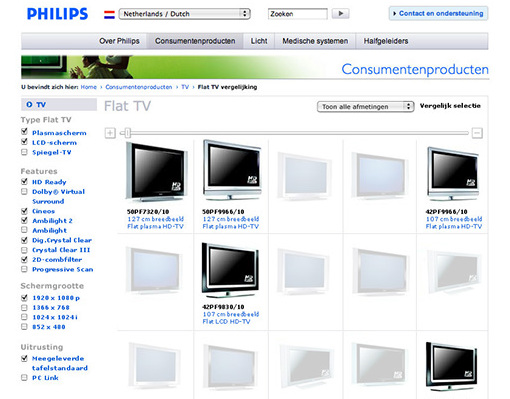Click Contact en ondersteuning button
Viewport: 510px width, 399px height.
click(438, 14)
